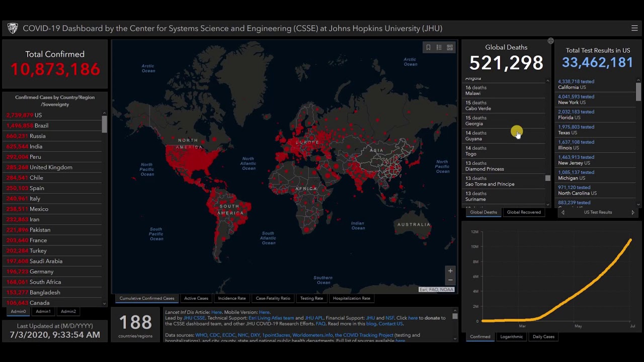
Task: Select Cabo Verde row in deaths list
Action: [x=504, y=106]
